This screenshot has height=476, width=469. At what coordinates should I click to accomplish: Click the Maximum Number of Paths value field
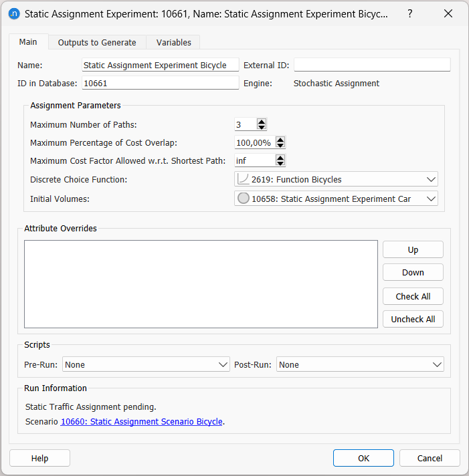click(246, 124)
